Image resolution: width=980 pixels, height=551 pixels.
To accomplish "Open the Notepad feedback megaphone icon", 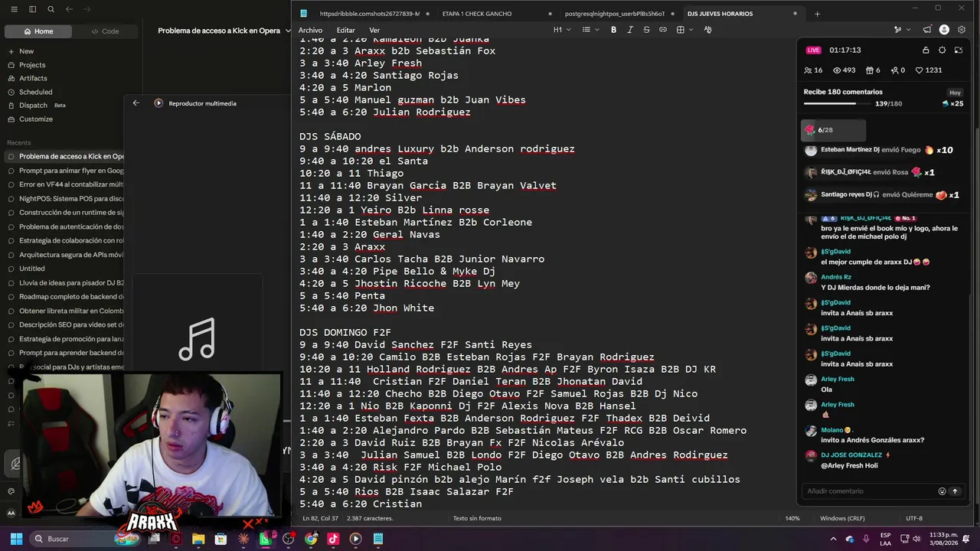I will tap(927, 30).
